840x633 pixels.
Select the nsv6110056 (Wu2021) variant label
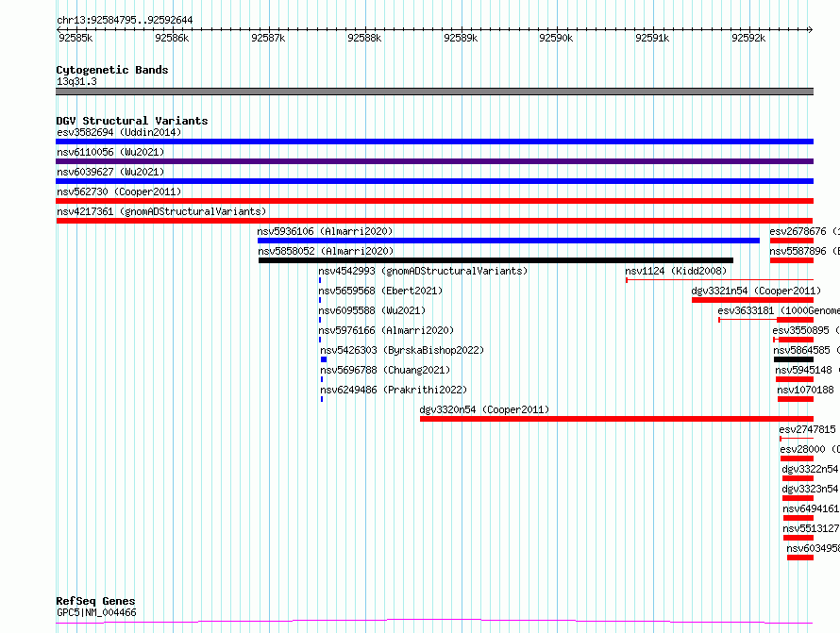coord(110,152)
